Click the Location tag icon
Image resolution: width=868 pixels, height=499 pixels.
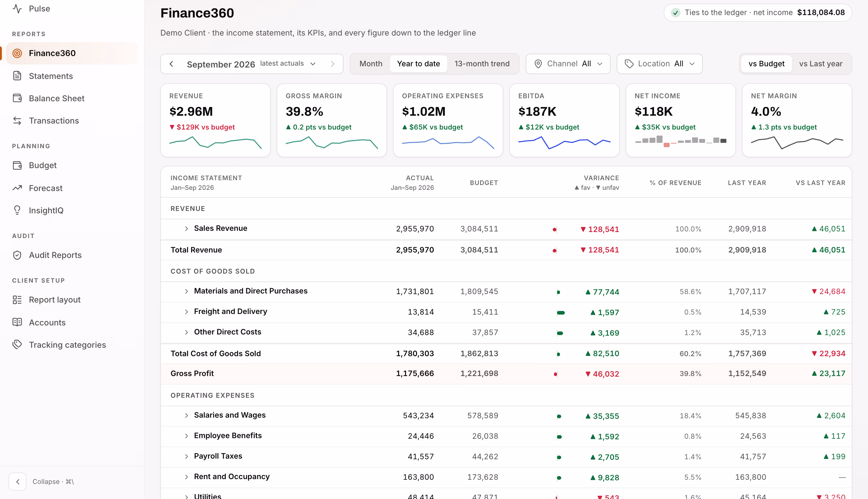pos(629,64)
